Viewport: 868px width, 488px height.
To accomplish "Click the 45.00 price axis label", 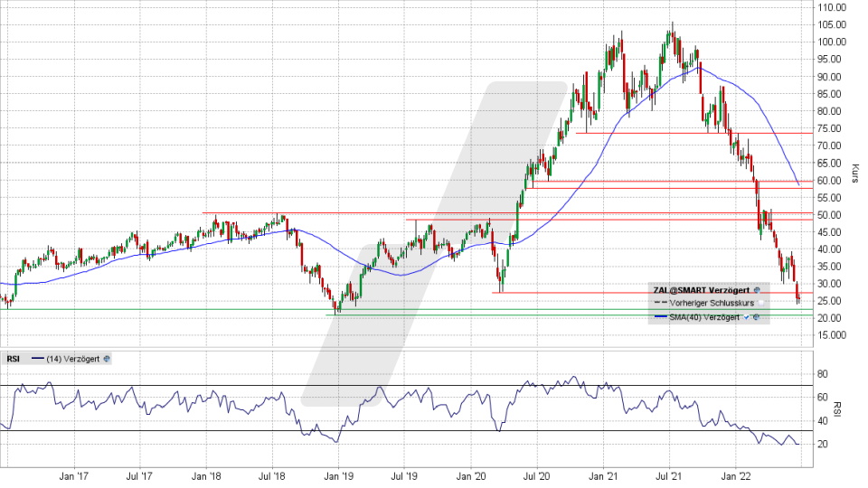I will 829,232.
